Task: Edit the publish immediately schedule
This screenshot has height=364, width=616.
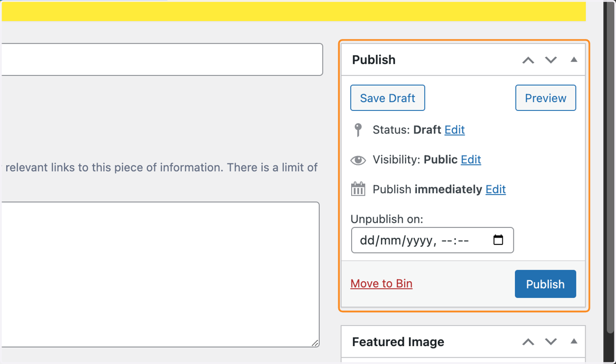Action: click(496, 189)
